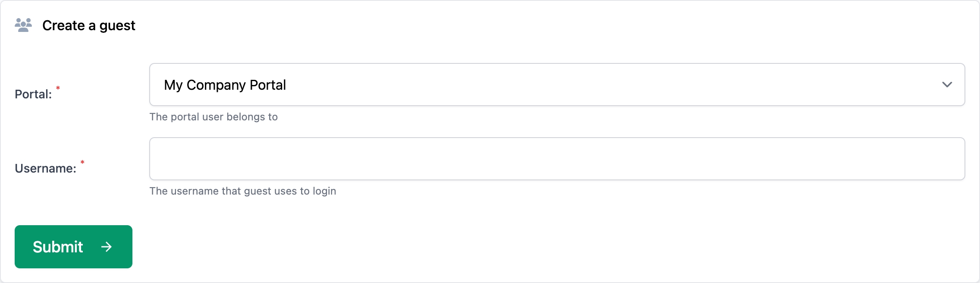Click the "My Company Portal" selected value text
The image size is (980, 283).
tap(225, 85)
